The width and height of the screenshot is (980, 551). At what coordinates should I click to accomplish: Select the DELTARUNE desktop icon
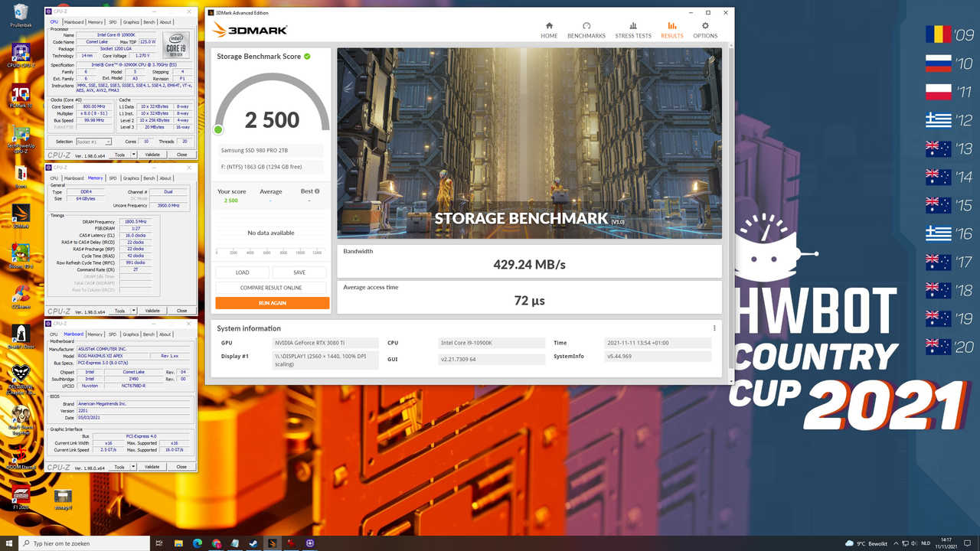tap(21, 379)
